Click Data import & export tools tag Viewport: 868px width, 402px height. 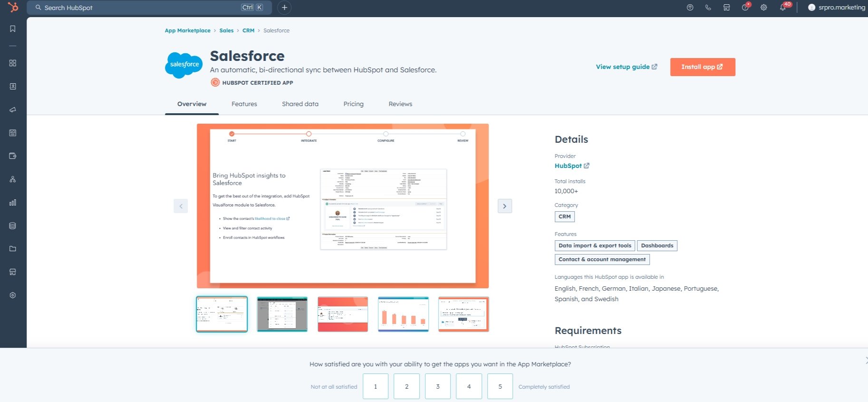click(595, 245)
